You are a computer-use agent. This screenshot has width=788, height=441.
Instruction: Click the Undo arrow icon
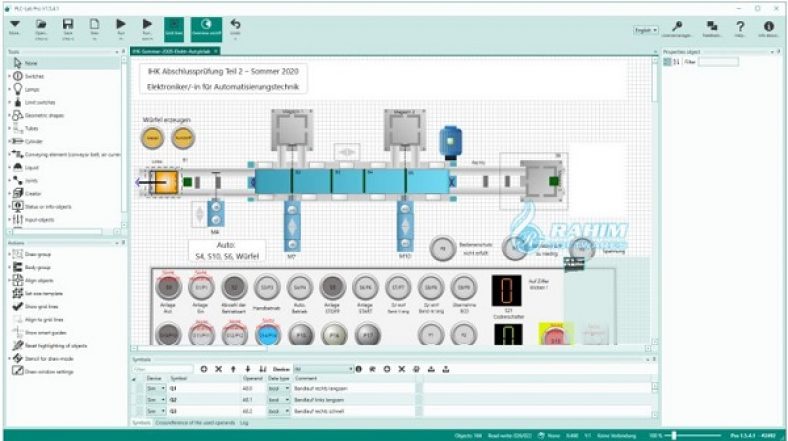click(x=235, y=24)
